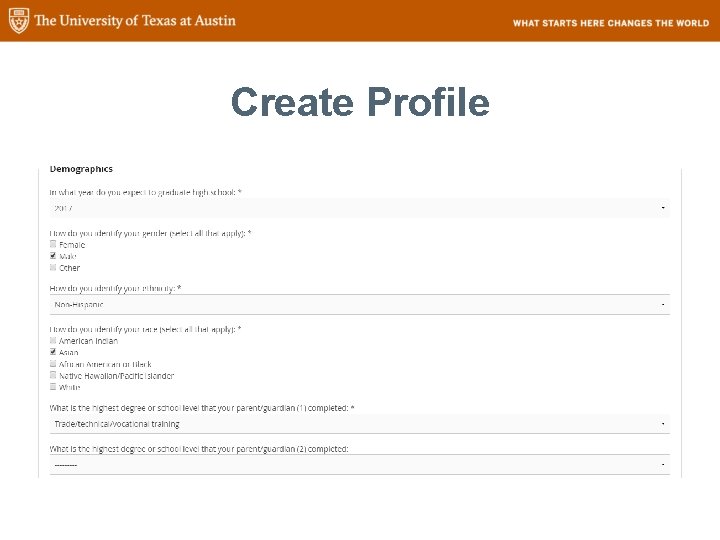
Task: Click the University of Texas shield logo
Action: point(19,21)
